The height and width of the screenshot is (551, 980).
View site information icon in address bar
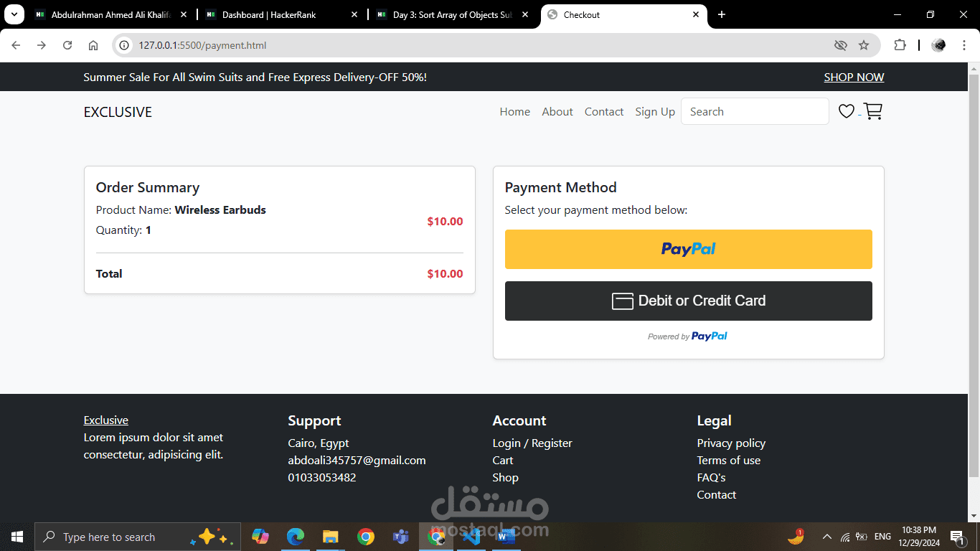[x=124, y=45]
